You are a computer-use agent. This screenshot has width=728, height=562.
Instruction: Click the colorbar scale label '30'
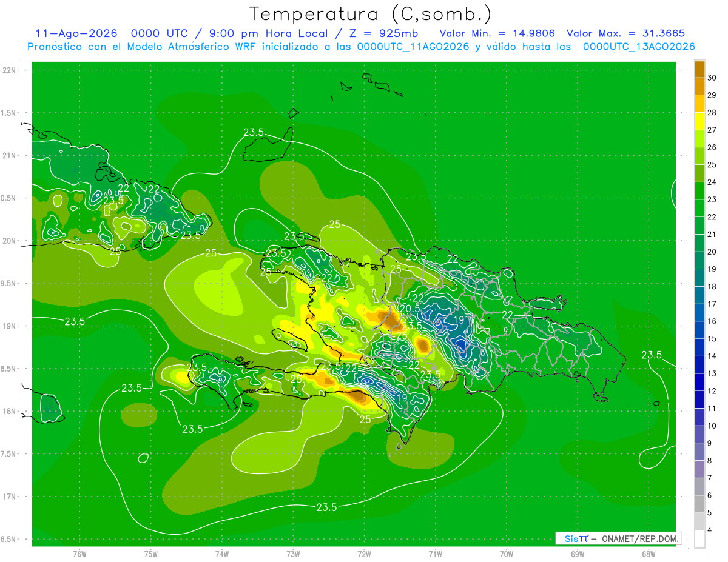712,78
